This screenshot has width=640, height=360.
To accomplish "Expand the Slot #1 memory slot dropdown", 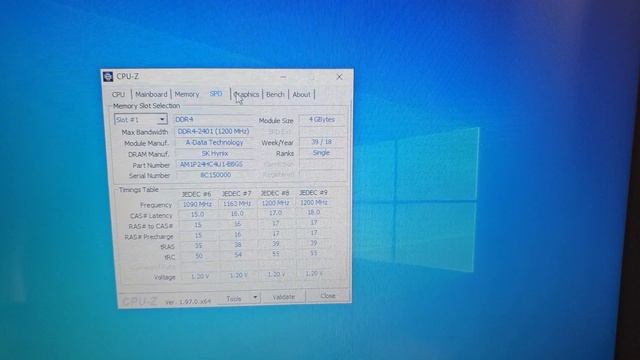I will coord(162,119).
